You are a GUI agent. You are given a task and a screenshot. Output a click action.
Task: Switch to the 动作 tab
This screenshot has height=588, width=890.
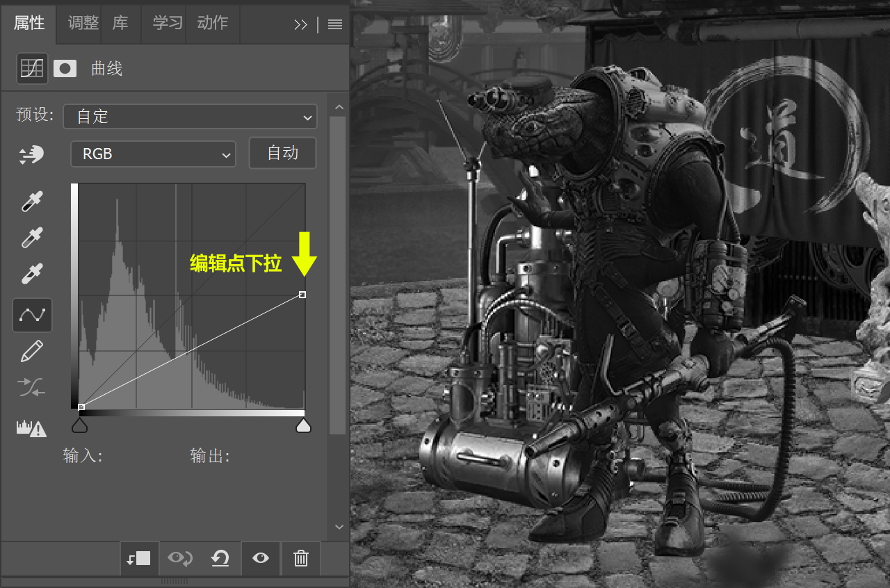click(x=213, y=23)
